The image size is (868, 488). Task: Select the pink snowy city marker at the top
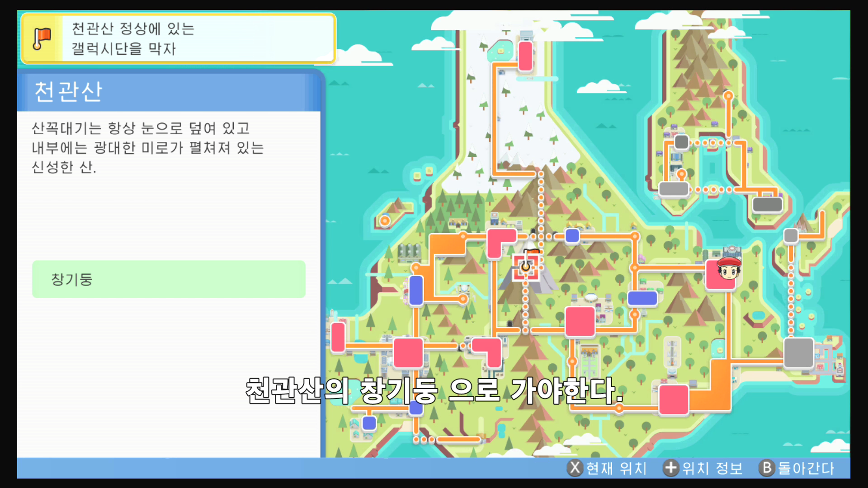(x=525, y=56)
